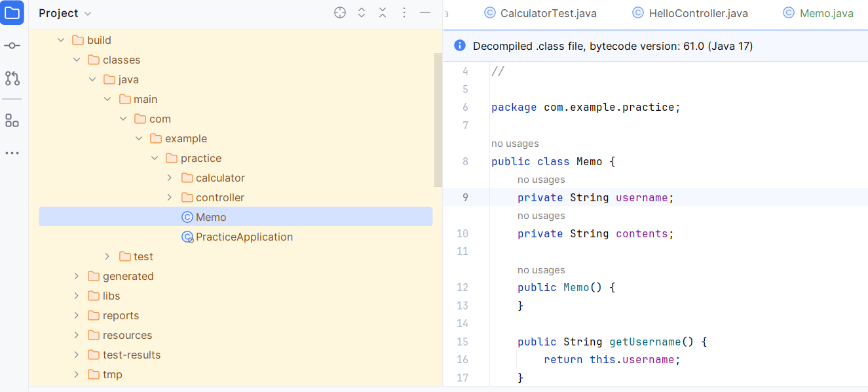Click the Memo class icon in tree
Image resolution: width=868 pixels, height=392 pixels.
187,217
